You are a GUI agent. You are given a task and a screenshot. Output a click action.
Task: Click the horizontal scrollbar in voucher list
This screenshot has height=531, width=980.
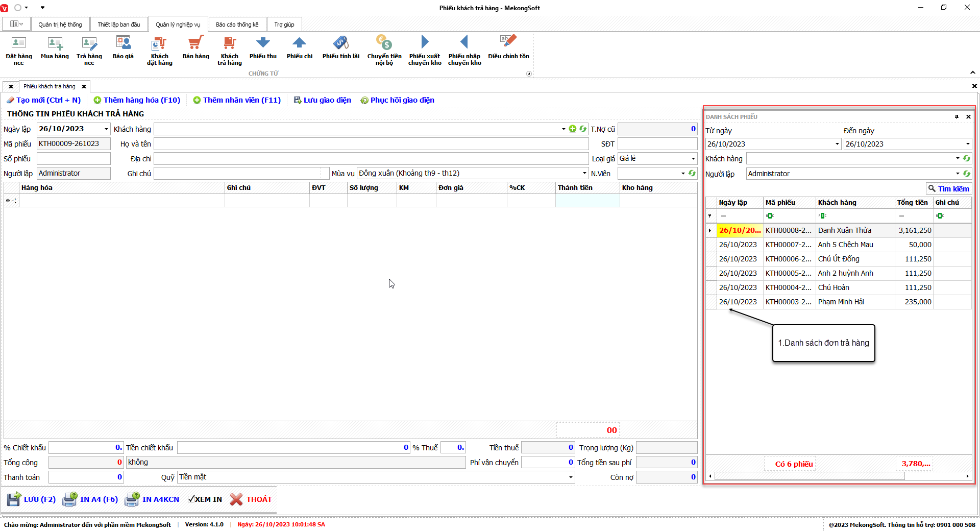809,476
